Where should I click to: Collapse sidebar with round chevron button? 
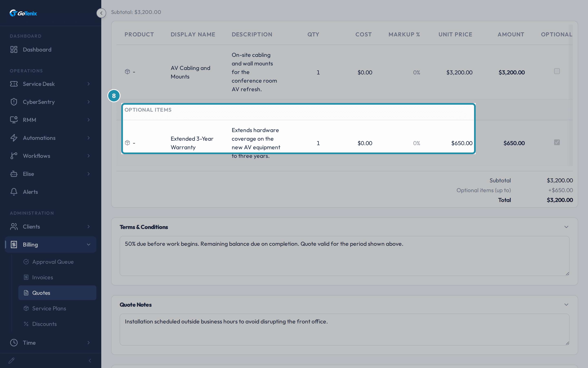tap(101, 13)
